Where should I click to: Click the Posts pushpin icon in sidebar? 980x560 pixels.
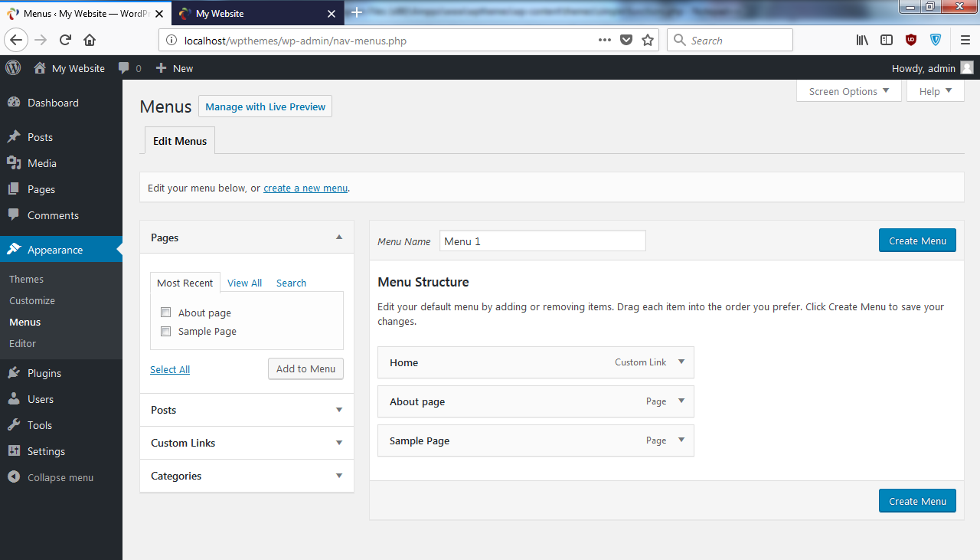[14, 137]
